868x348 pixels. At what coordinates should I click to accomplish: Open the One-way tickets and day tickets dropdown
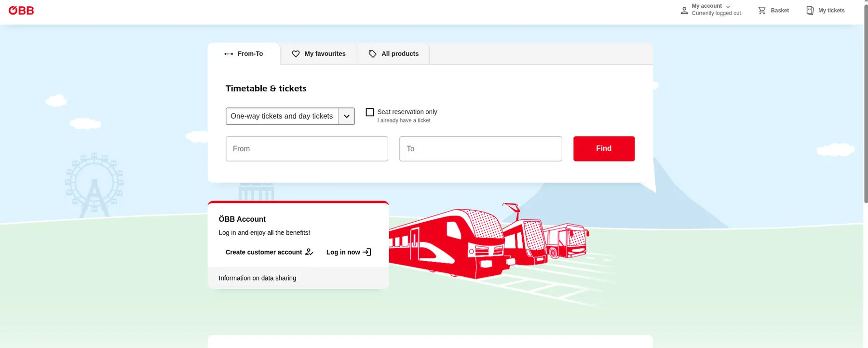pos(290,116)
